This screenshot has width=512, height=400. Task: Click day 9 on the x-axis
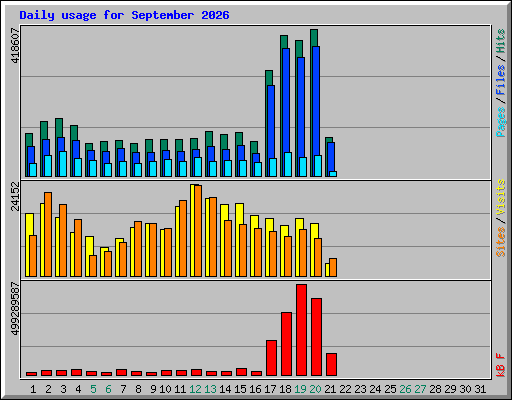click(153, 389)
